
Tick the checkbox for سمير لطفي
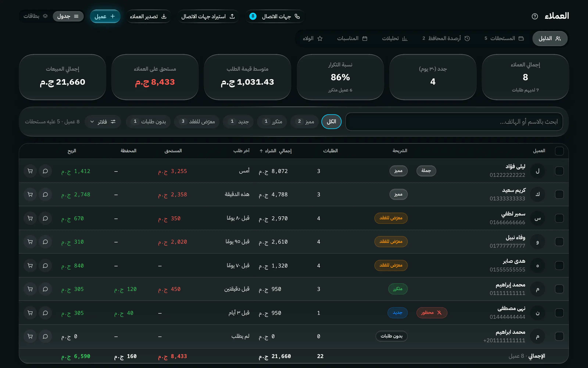[x=559, y=218]
